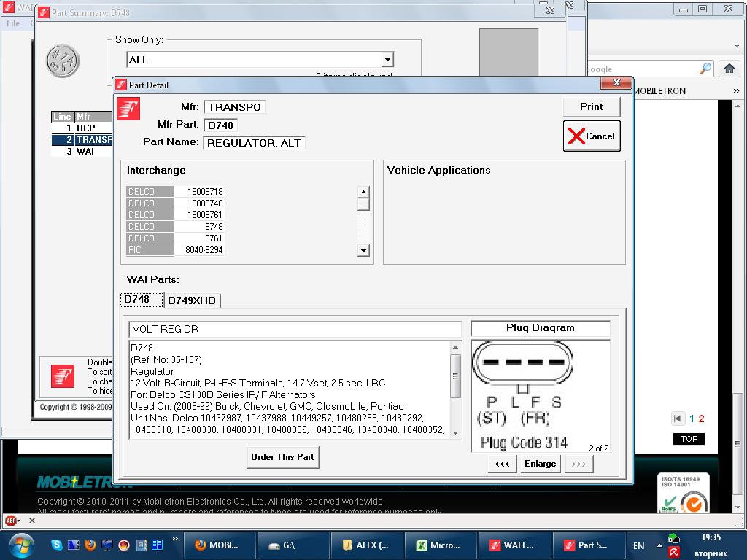Click Enlarge under the plug diagram
The width and height of the screenshot is (747, 560).
point(541,464)
